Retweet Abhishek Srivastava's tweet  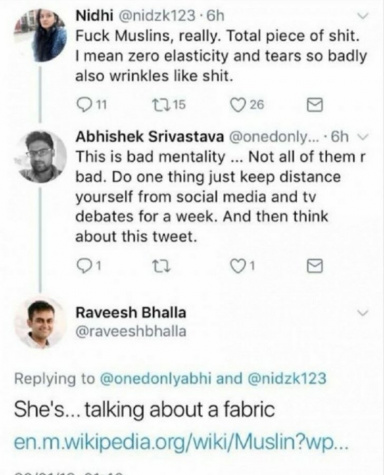tap(161, 266)
